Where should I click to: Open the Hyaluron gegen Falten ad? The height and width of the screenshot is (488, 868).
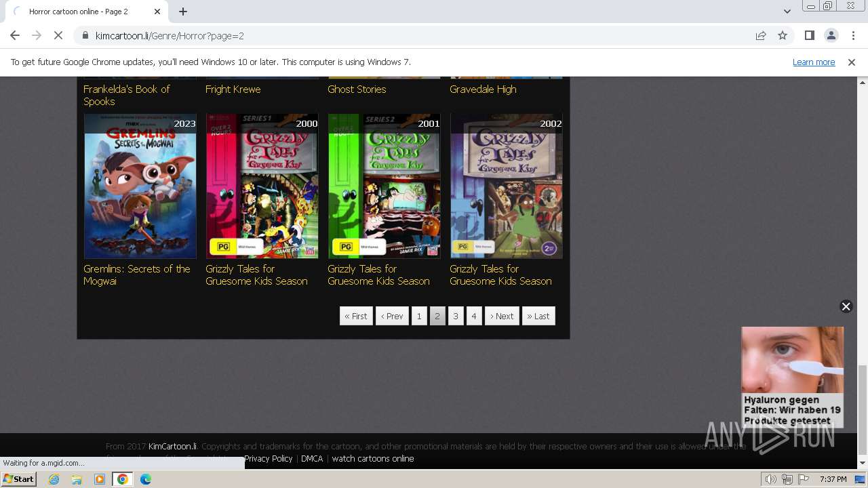click(792, 377)
